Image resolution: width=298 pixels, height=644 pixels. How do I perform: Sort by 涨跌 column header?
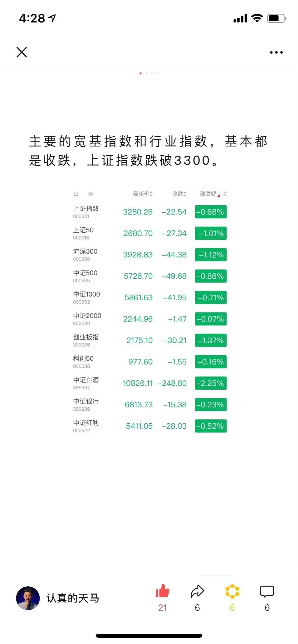click(179, 194)
